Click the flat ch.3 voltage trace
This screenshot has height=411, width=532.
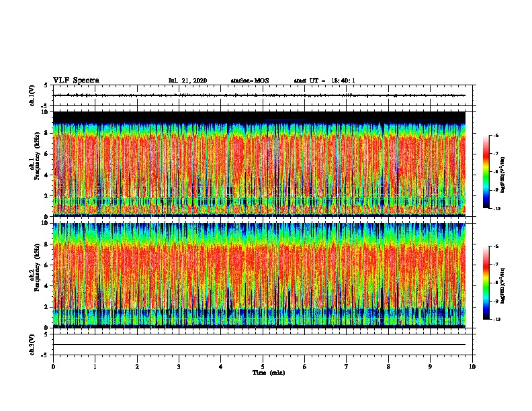tap(259, 345)
